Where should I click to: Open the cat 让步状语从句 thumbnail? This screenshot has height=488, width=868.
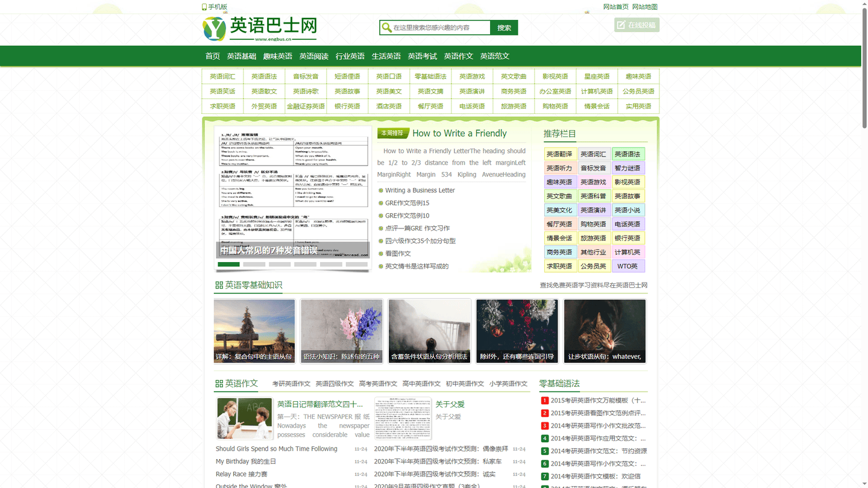(605, 331)
